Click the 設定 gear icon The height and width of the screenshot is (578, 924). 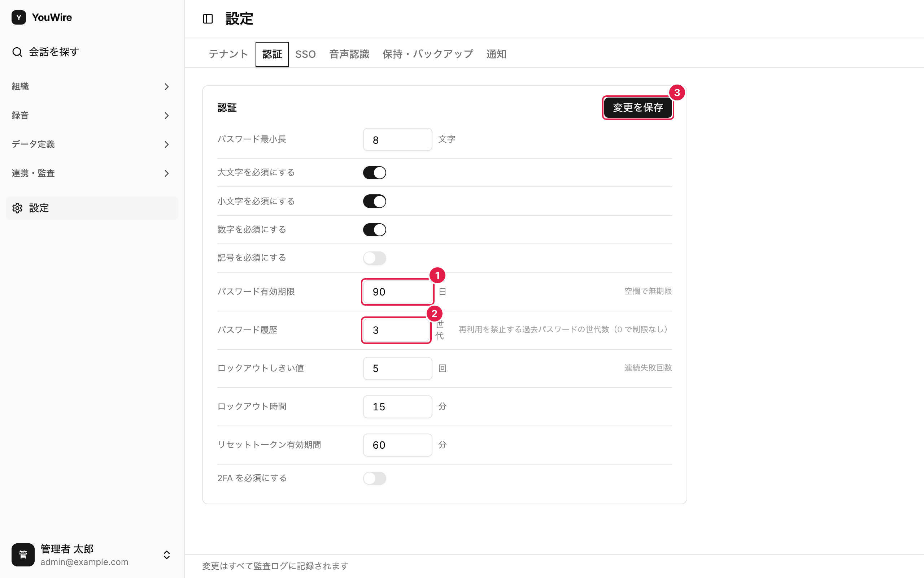tap(17, 208)
